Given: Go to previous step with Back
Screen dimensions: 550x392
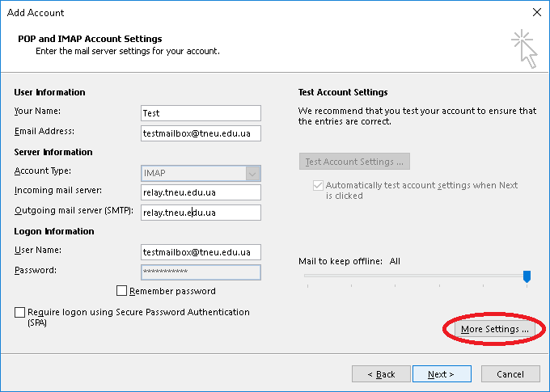Looking at the screenshot, I should (x=381, y=374).
